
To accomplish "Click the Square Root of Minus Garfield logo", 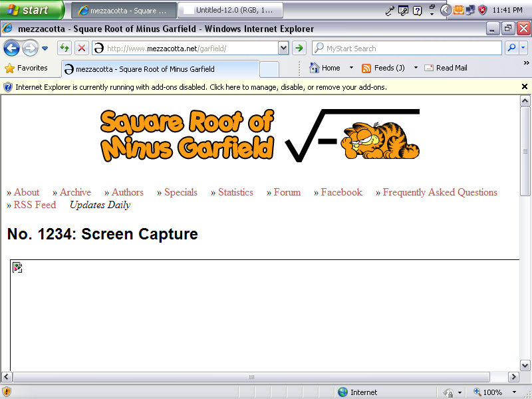I will point(260,136).
